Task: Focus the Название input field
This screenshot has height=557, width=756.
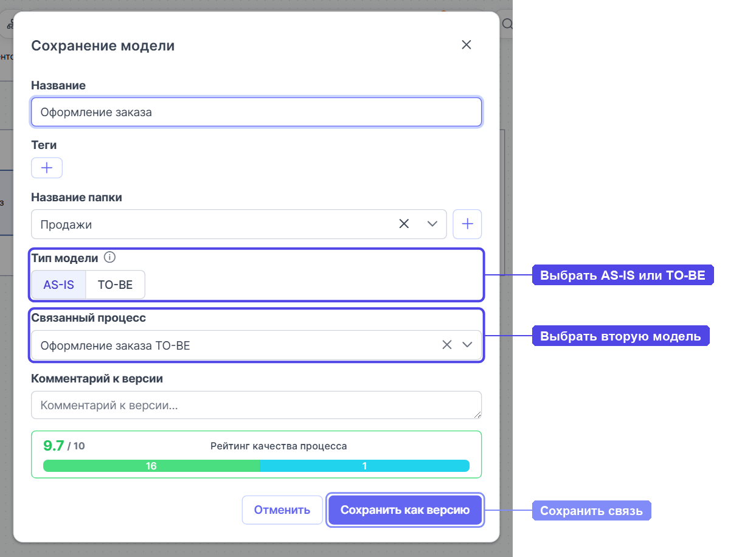Action: (257, 112)
